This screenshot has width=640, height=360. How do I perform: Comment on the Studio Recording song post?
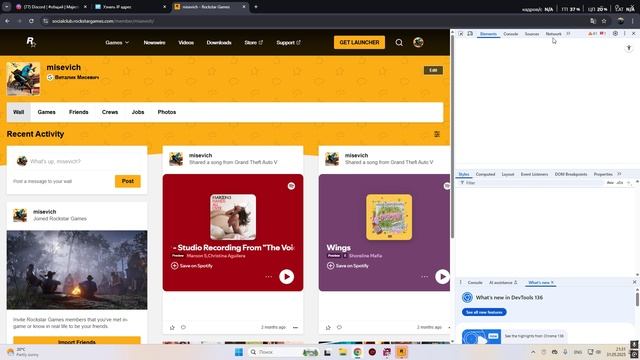point(183,327)
